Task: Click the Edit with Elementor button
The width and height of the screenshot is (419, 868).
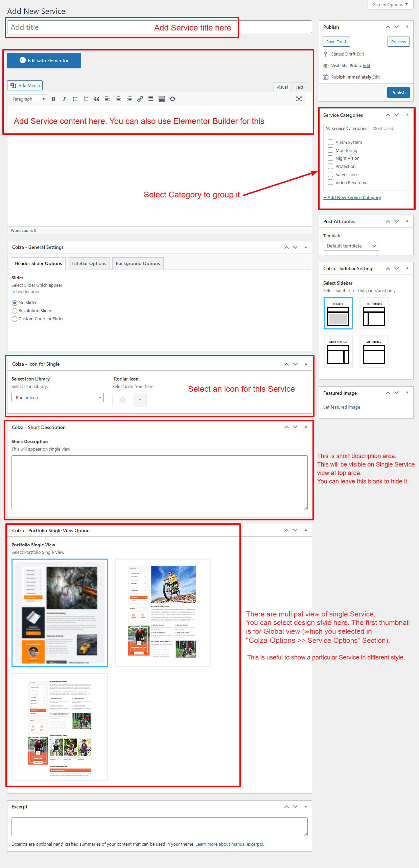Action: (44, 61)
